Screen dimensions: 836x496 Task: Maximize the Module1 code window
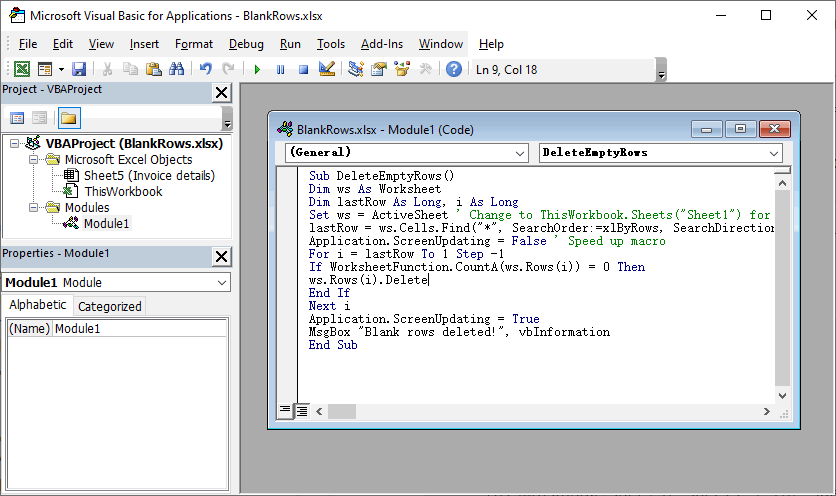pos(740,129)
